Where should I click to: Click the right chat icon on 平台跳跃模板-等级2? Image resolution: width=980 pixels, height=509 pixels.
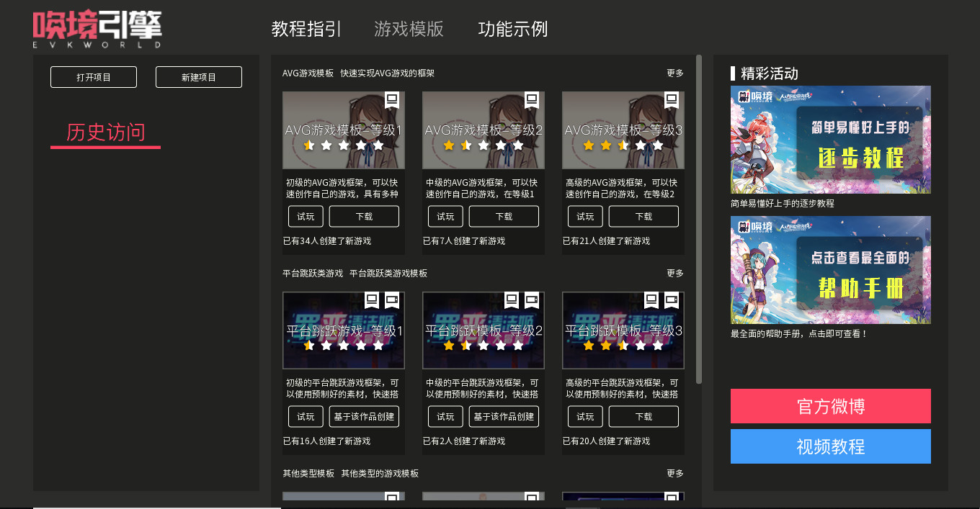point(531,299)
